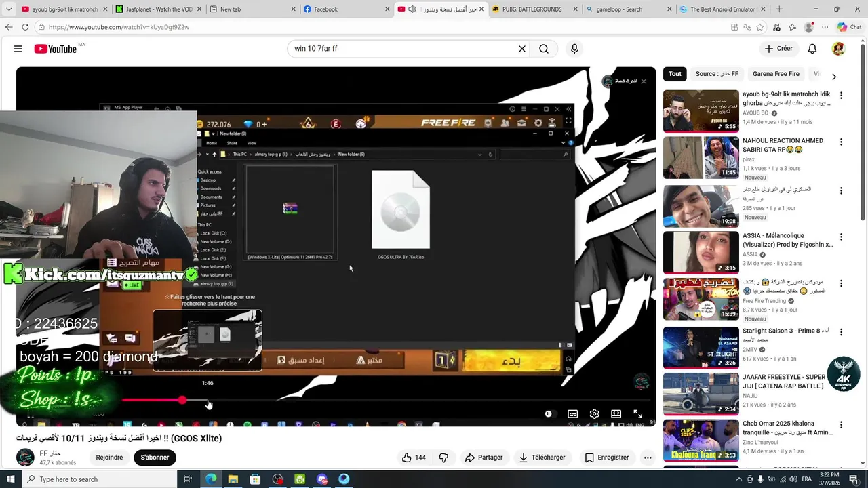The height and width of the screenshot is (488, 868).
Task: Switch to The Best Android Emulator tab
Action: point(723,9)
